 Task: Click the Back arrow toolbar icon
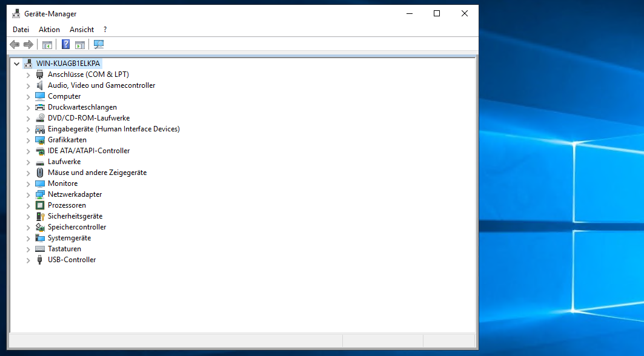pyautogui.click(x=15, y=44)
